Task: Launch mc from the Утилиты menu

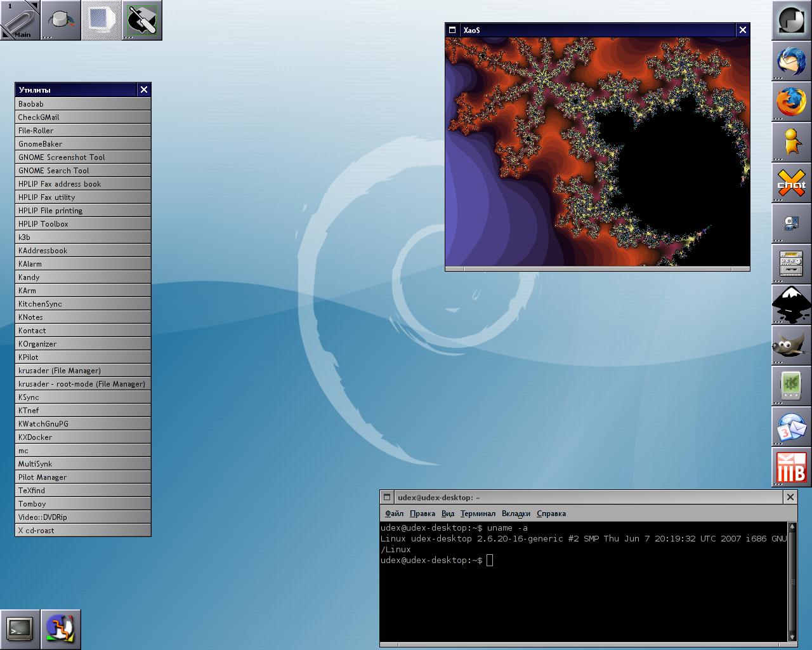Action: 83,450
